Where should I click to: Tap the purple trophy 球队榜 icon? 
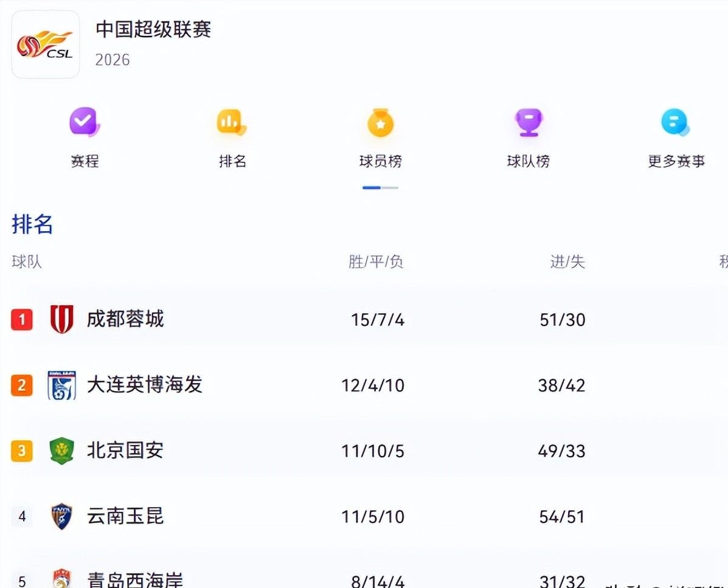pos(529,122)
